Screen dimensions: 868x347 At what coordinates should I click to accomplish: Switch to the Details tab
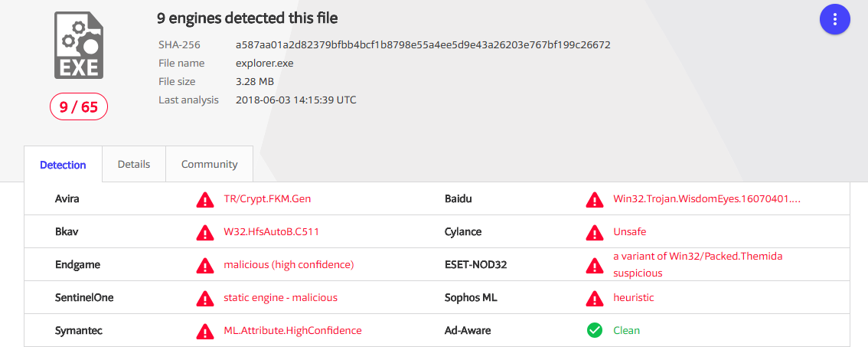134,164
